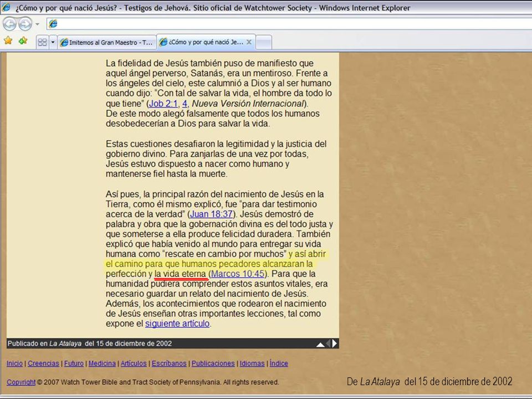Open the Futuro footer link

74,364
